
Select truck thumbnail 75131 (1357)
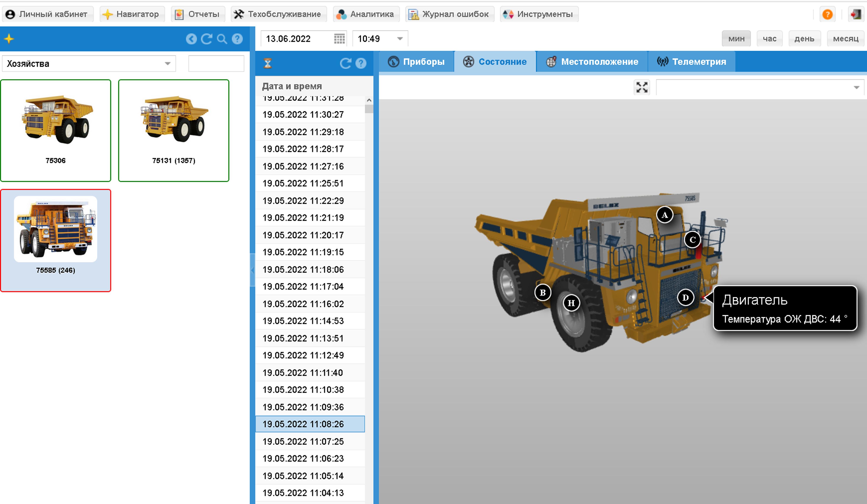pos(173,130)
